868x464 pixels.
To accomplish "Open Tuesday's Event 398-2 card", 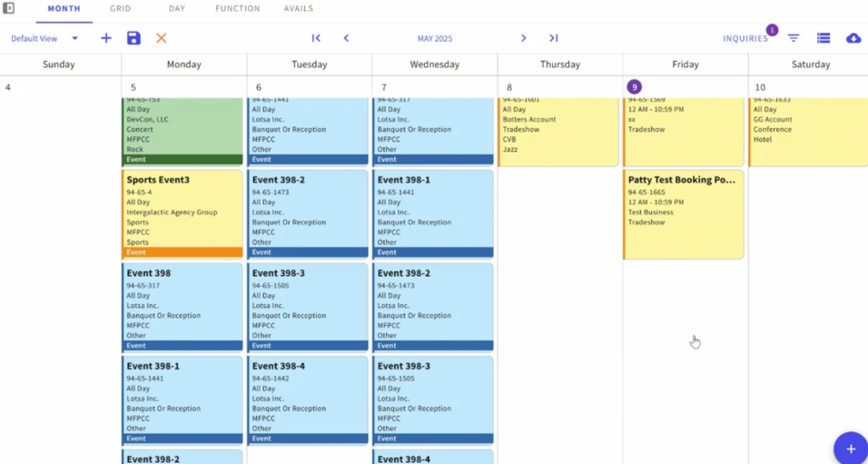I will click(308, 213).
